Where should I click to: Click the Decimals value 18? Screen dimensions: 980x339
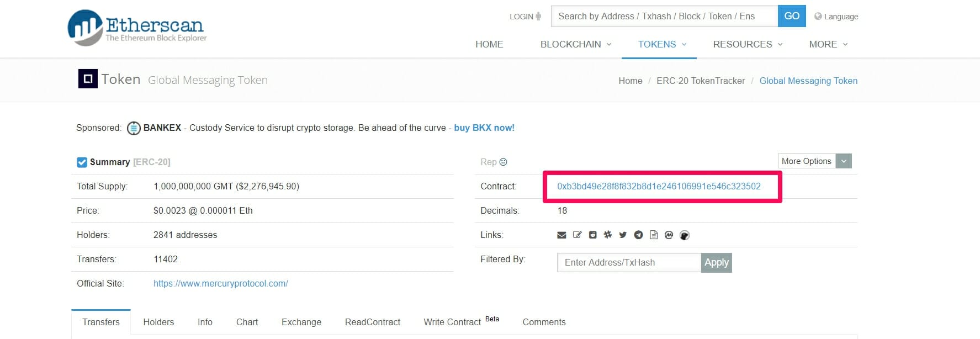562,210
